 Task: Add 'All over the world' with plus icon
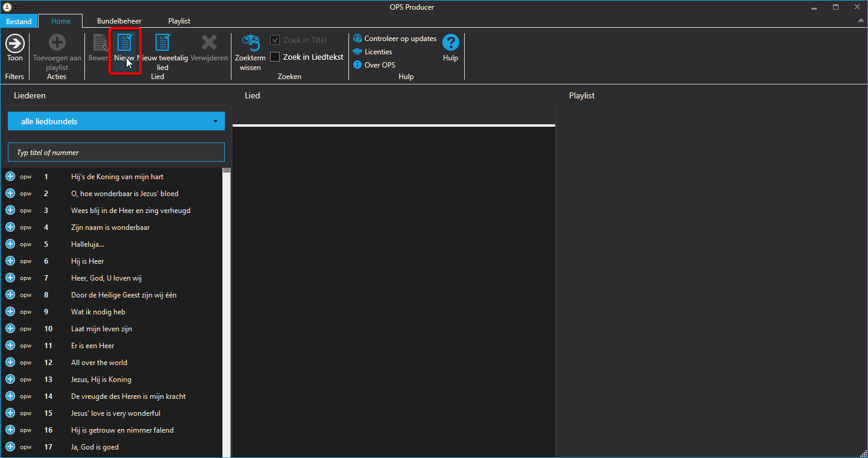pyautogui.click(x=10, y=362)
